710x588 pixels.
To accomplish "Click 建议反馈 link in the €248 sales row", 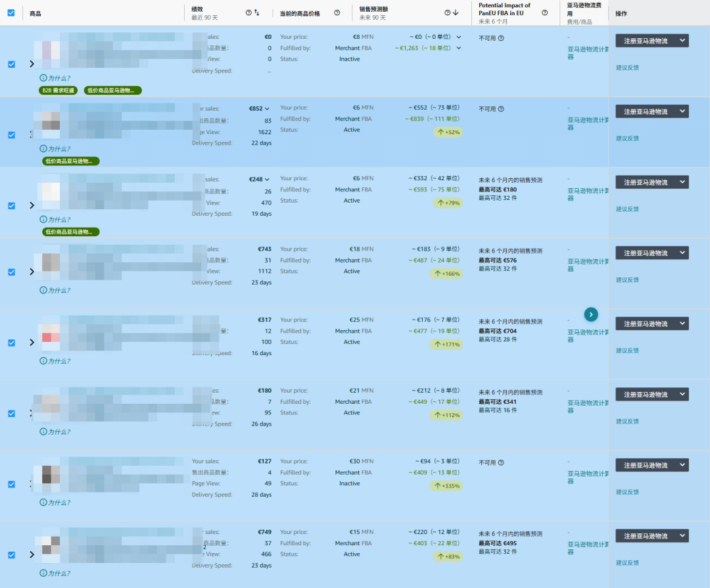I will [627, 209].
